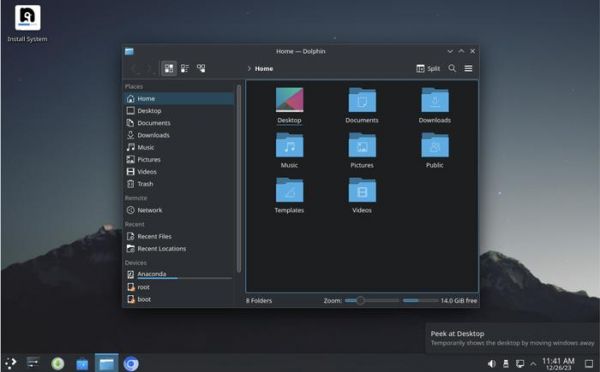
Task: Open the application launcher in taskbar
Action: [10, 363]
